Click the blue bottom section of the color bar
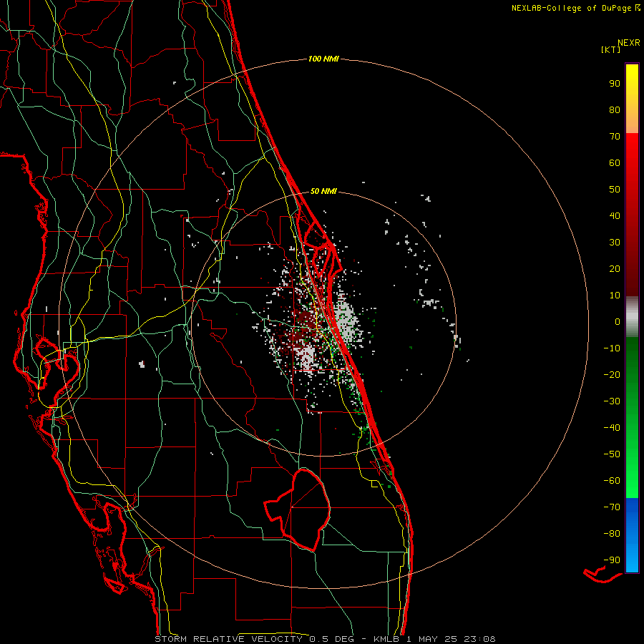 click(x=632, y=534)
